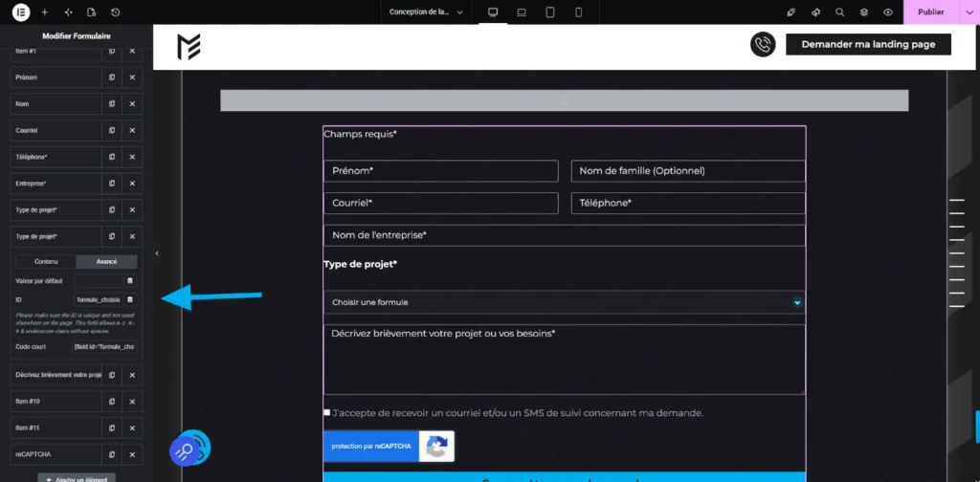Expand the reCAPTCHA field row

click(x=56, y=454)
